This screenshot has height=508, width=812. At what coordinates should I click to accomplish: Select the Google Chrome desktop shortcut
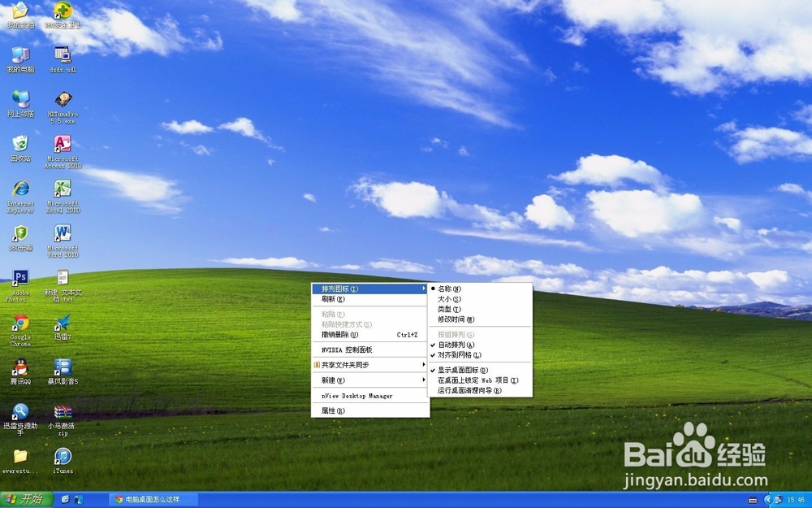tap(20, 330)
